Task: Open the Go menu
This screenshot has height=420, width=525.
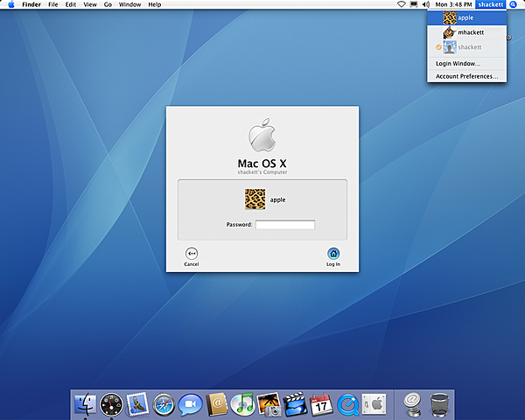Action: (108, 4)
